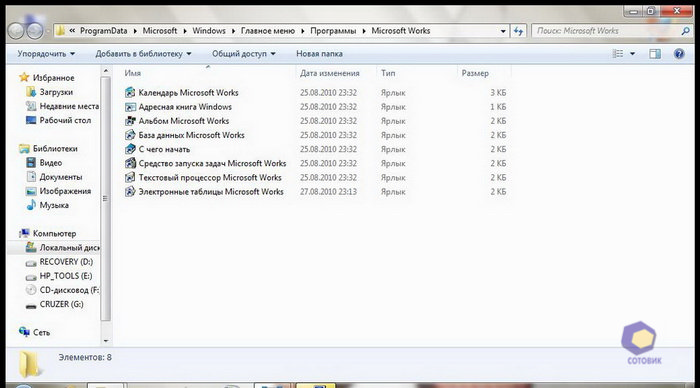Image resolution: width=700 pixels, height=388 pixels.
Task: Click the Новая папка button
Action: coord(320,54)
